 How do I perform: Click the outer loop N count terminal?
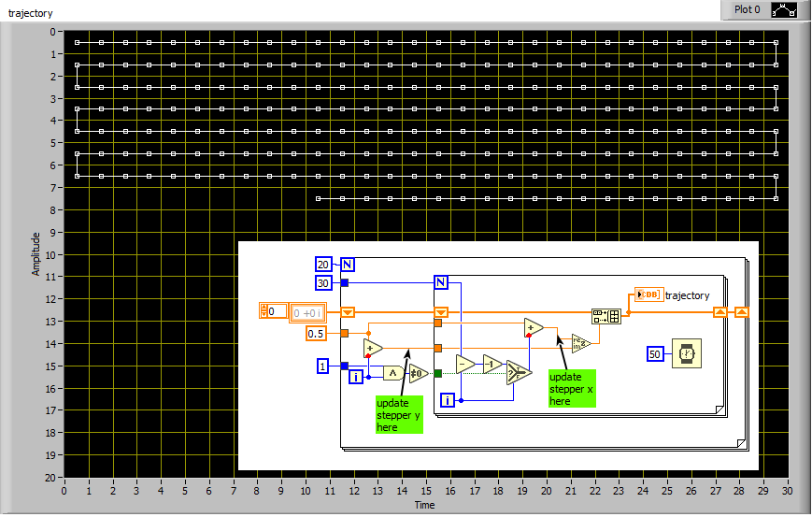tap(347, 265)
